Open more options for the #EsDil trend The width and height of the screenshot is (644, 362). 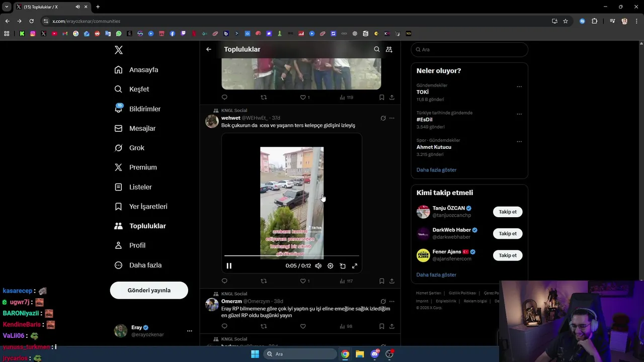[519, 114]
